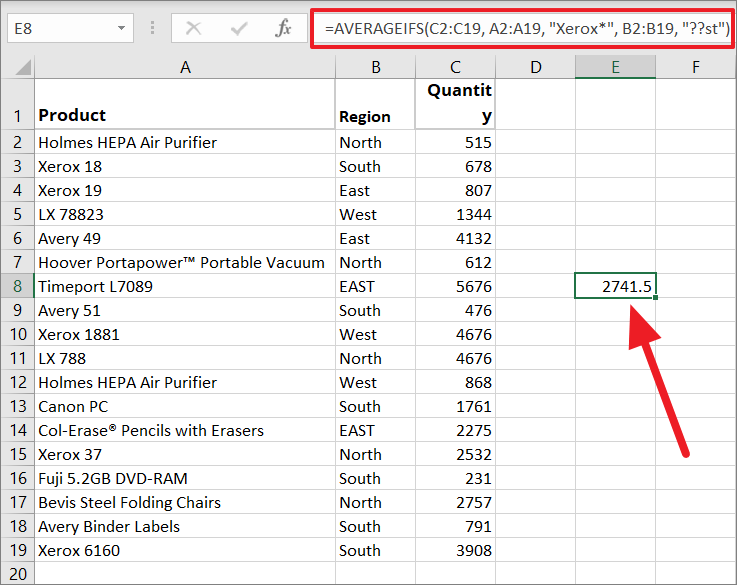Select column C header
Screen dimensions: 737x585
(x=455, y=67)
